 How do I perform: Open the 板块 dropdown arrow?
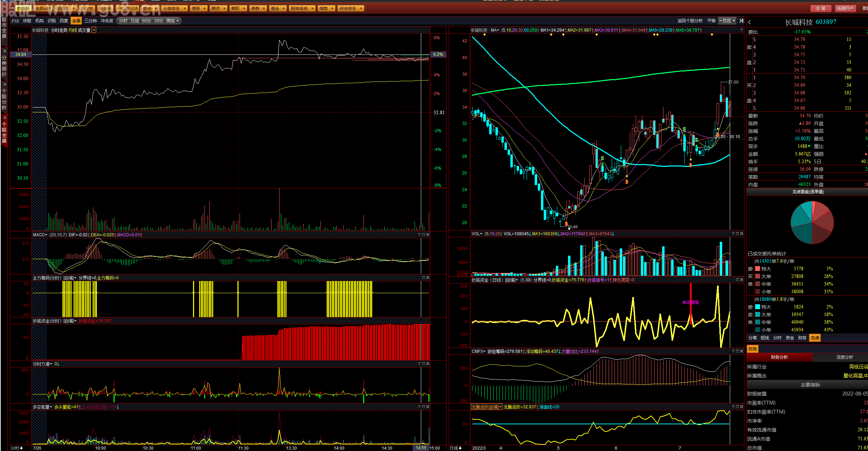(156, 8)
